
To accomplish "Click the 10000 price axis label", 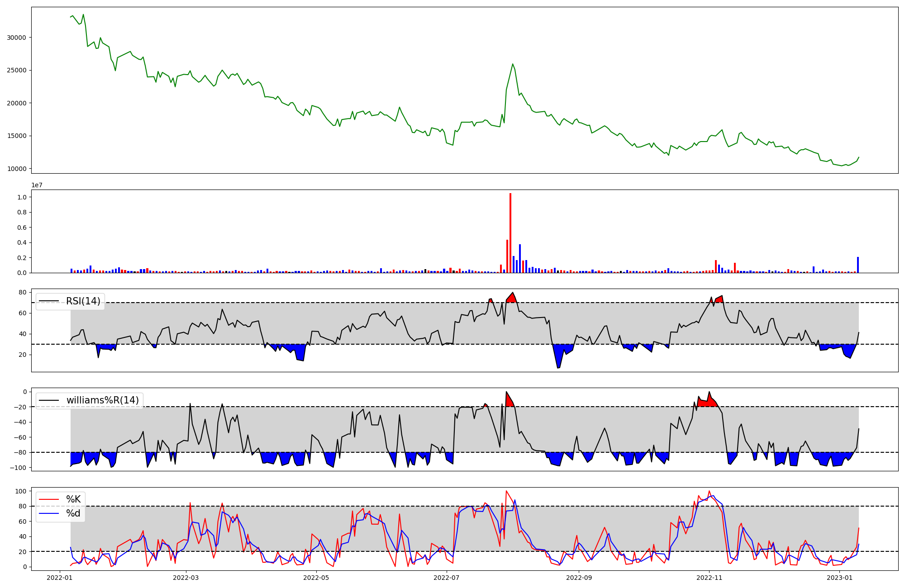I will point(16,169).
